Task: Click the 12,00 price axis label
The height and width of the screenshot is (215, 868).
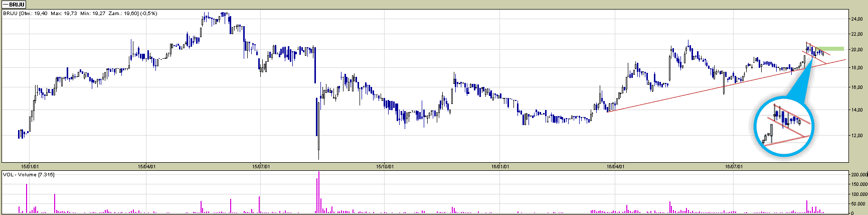Action: [x=856, y=136]
